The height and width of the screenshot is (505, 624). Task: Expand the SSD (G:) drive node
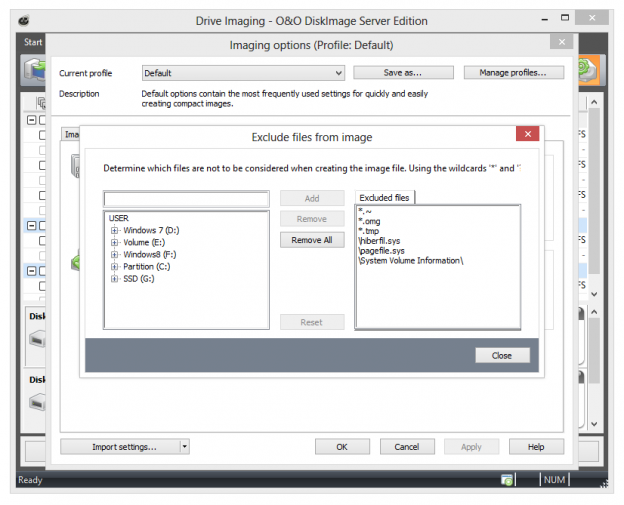115,278
